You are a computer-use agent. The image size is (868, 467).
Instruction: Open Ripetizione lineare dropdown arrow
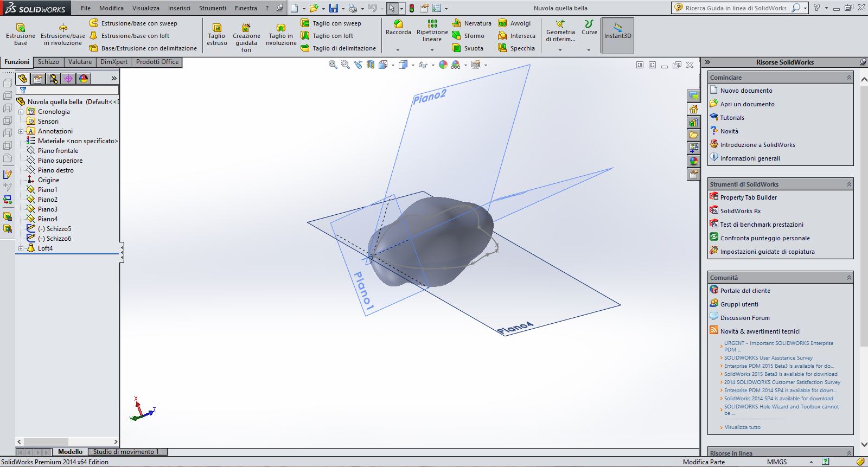coord(432,50)
